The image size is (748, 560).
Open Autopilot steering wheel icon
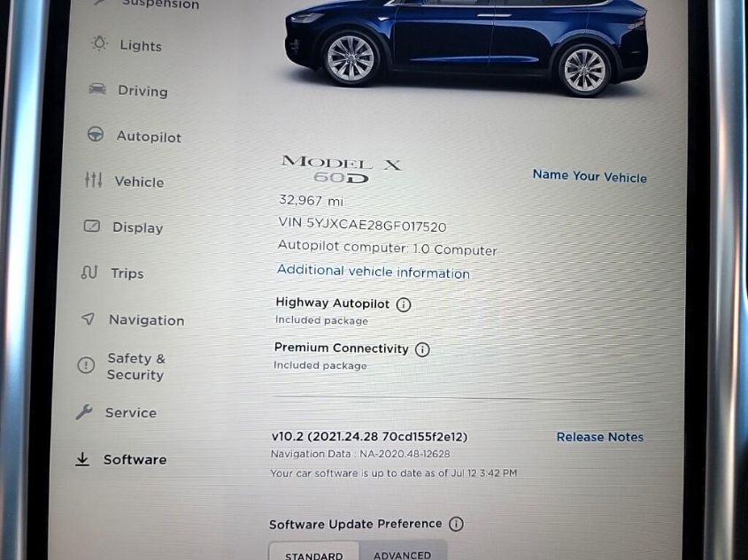(96, 134)
